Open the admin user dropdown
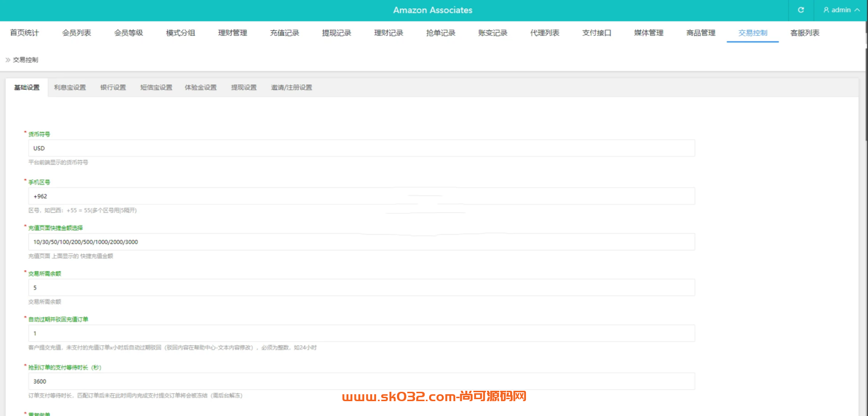 [x=841, y=10]
